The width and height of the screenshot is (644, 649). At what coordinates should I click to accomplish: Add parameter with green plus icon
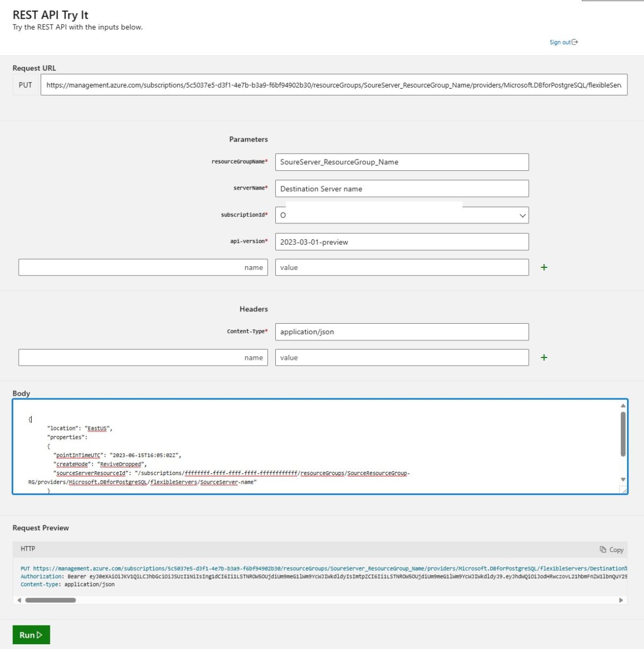tap(544, 267)
